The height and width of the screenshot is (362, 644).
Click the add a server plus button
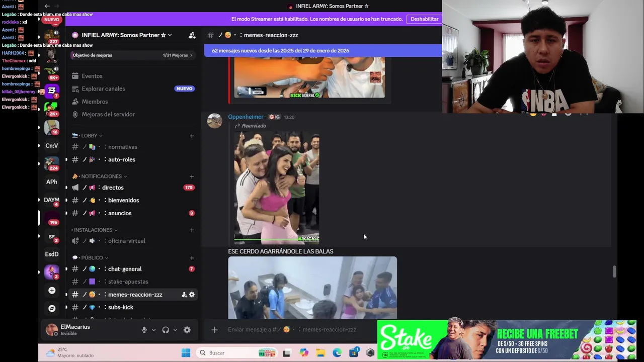(52, 290)
